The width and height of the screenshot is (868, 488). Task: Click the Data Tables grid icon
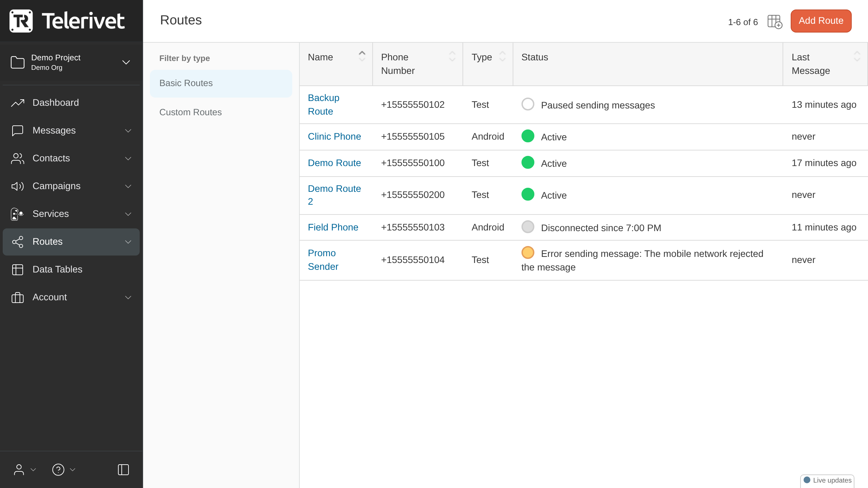pyautogui.click(x=18, y=269)
